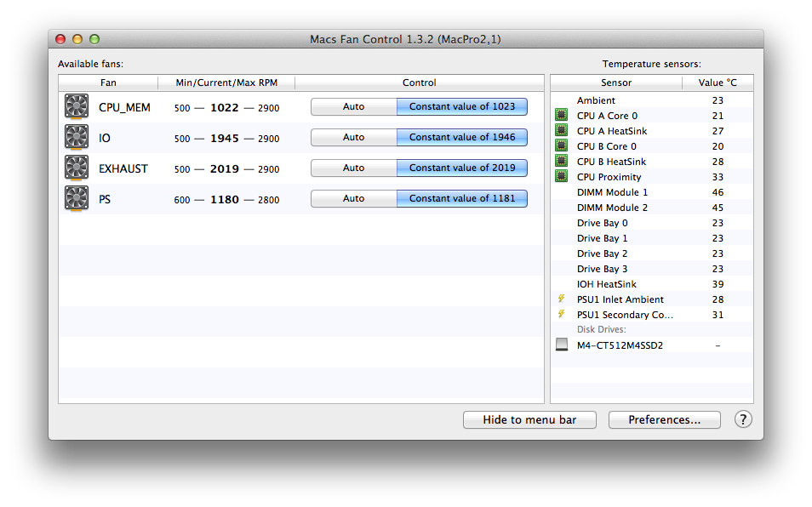Select the PSU1 Inlet Ambient sensor name

pyautogui.click(x=620, y=299)
